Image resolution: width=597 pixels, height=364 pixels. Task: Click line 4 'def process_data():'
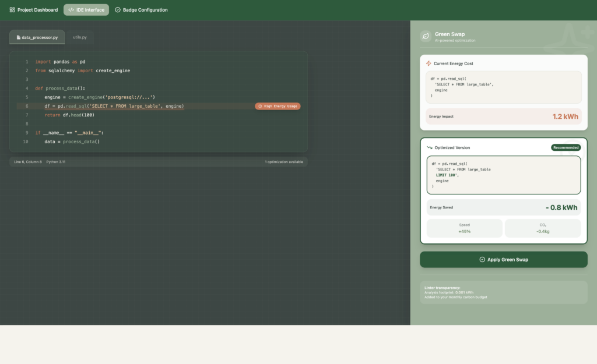(60, 89)
